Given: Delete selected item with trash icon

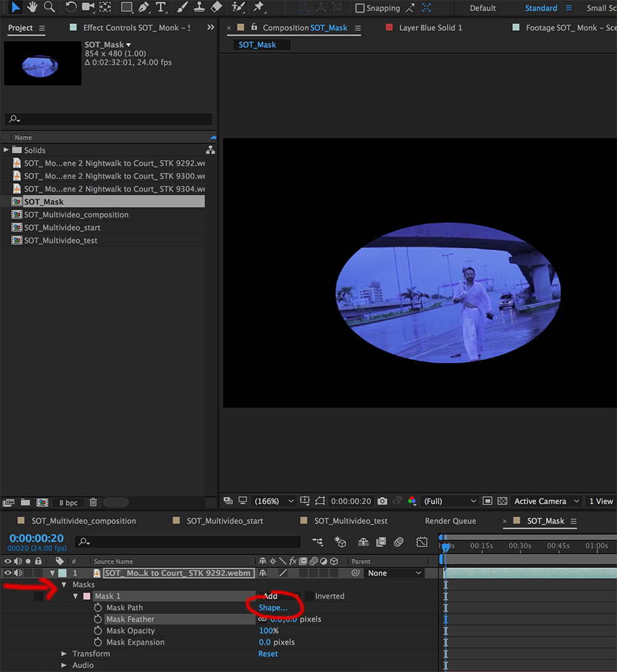Looking at the screenshot, I should point(93,502).
